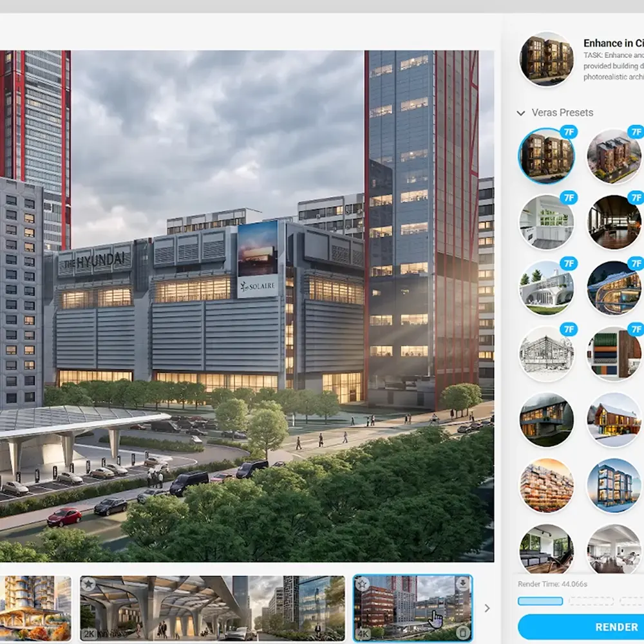This screenshot has width=644, height=644.
Task: Show next renders with right chevron arrow
Action: click(x=487, y=609)
